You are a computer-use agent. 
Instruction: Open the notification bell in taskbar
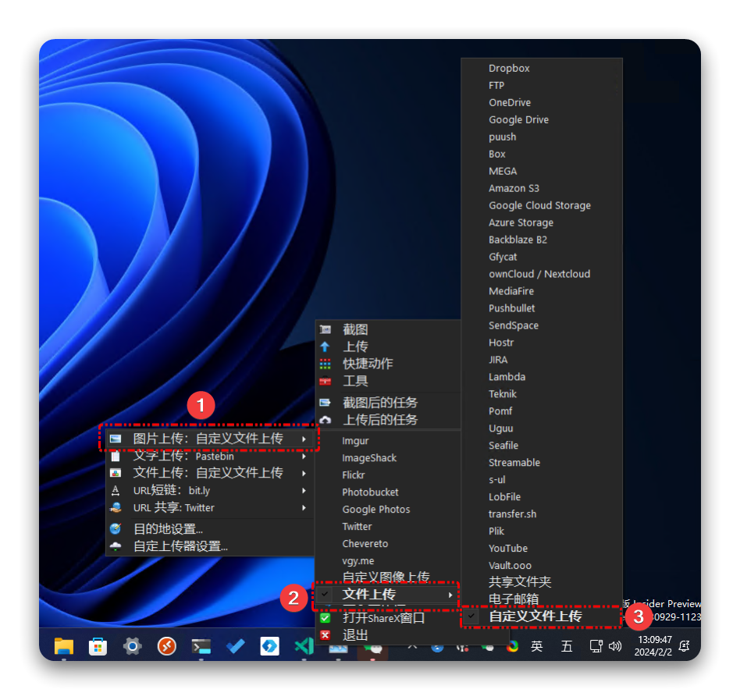(x=685, y=646)
